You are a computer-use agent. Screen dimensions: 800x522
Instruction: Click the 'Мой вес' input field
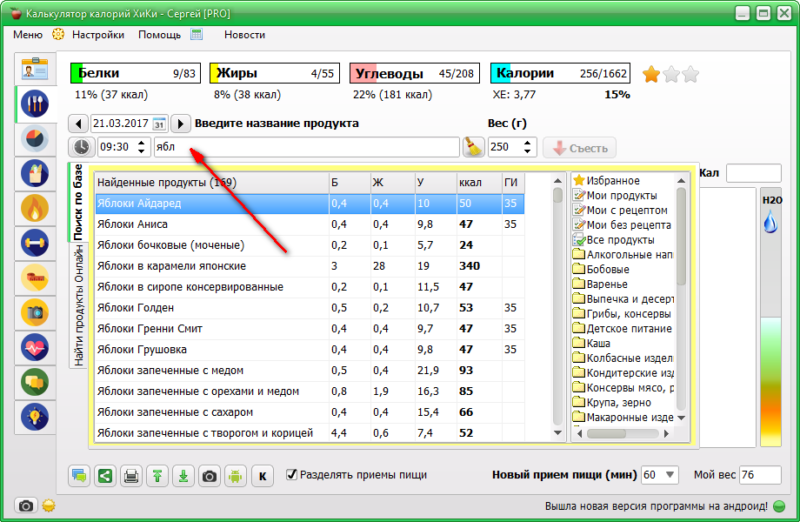tap(759, 475)
